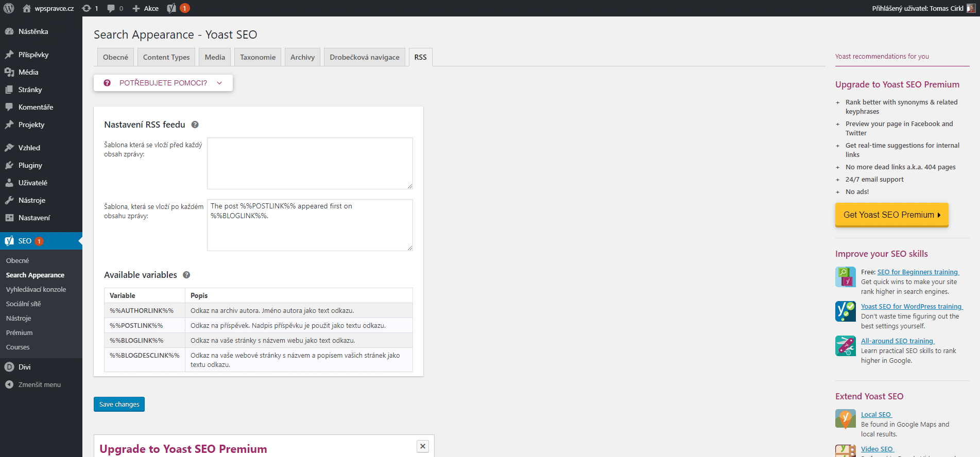The height and width of the screenshot is (457, 980).
Task: Click the plus icon next to Akce
Action: tap(136, 8)
